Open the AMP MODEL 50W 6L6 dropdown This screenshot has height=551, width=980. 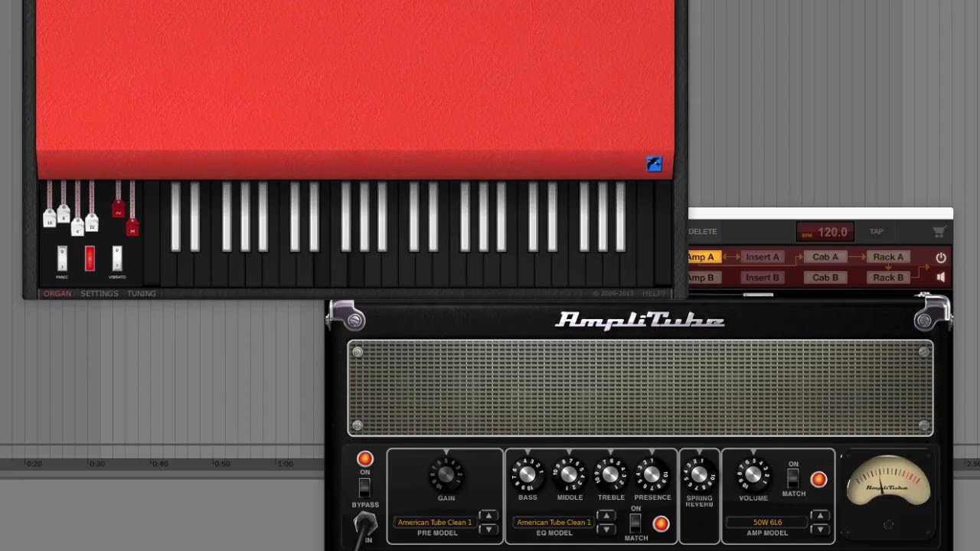767,523
